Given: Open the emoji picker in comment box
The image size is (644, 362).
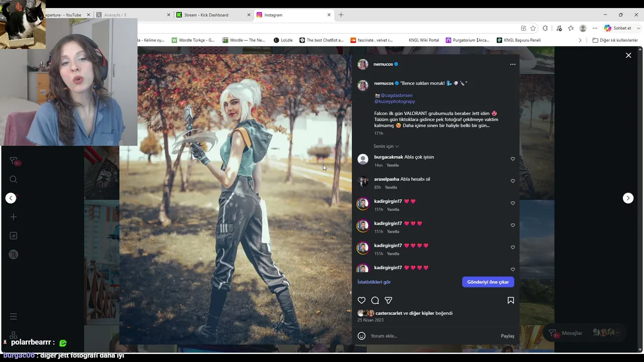Looking at the screenshot, I should (x=361, y=336).
